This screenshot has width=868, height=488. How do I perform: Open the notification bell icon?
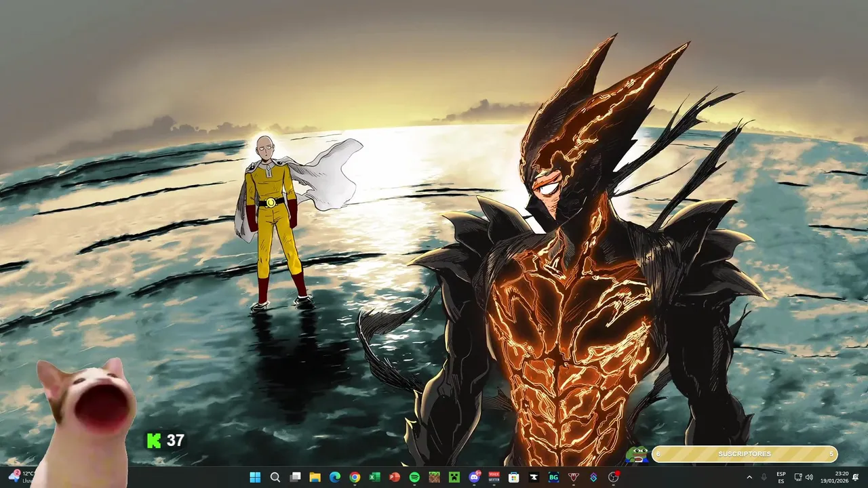coord(856,477)
